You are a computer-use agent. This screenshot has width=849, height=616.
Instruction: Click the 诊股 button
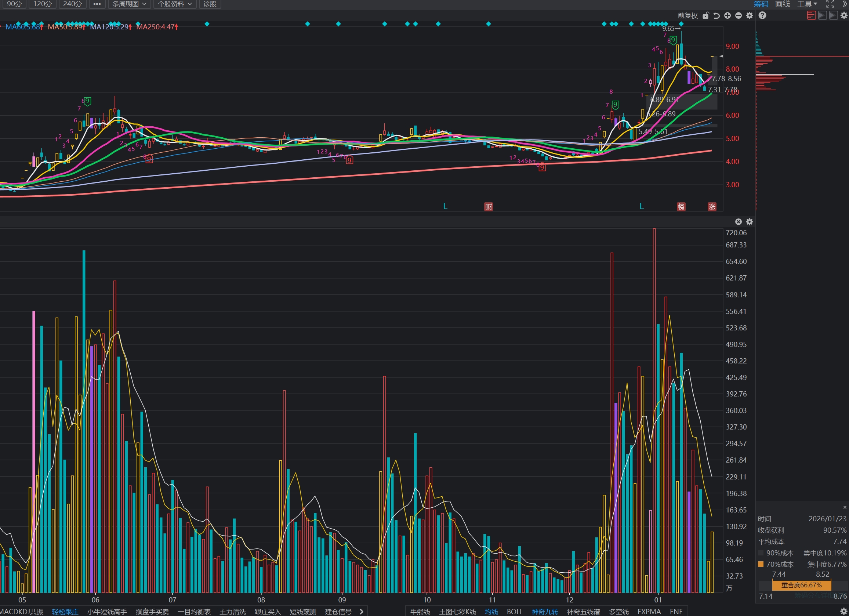[x=210, y=4]
